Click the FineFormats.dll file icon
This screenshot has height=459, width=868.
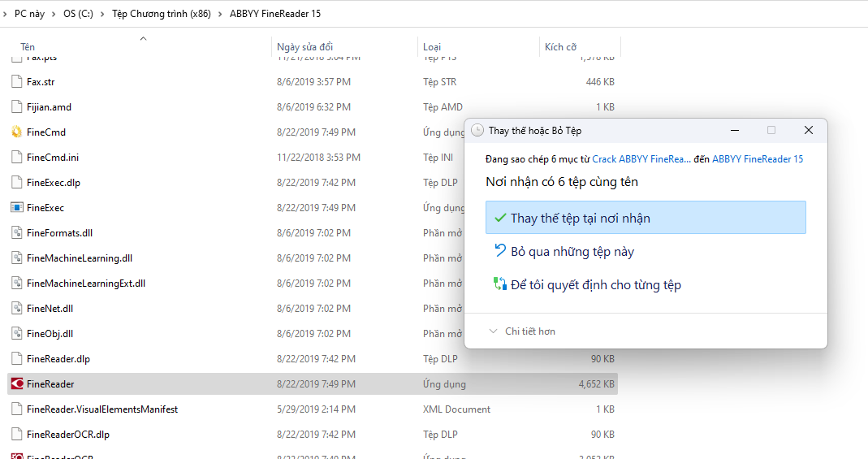(16, 232)
